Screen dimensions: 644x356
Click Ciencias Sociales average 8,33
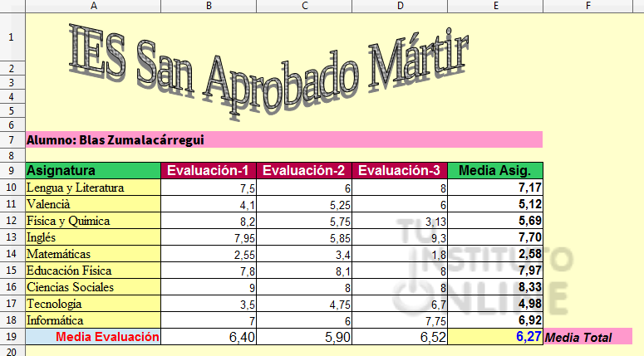pos(495,286)
